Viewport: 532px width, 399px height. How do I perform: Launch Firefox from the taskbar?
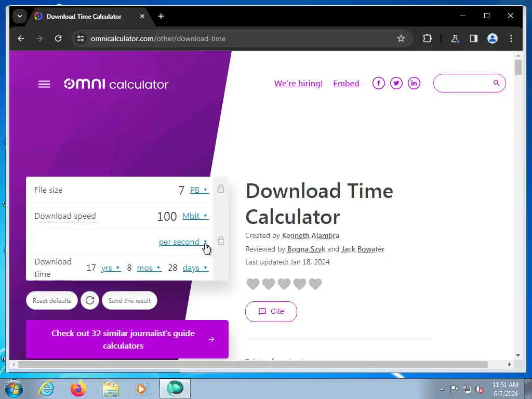click(78, 389)
